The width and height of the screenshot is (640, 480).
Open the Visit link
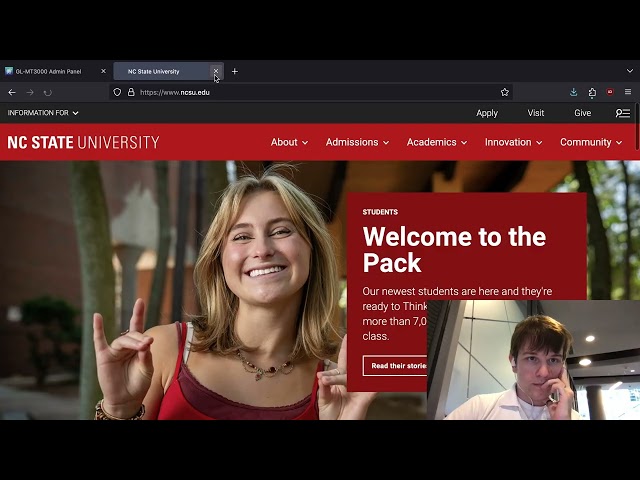pyautogui.click(x=536, y=113)
